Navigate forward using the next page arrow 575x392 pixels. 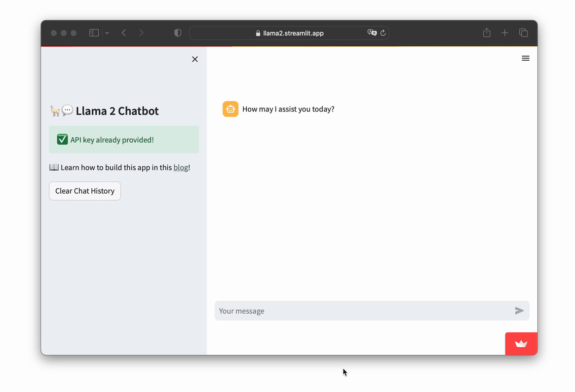[x=141, y=33]
